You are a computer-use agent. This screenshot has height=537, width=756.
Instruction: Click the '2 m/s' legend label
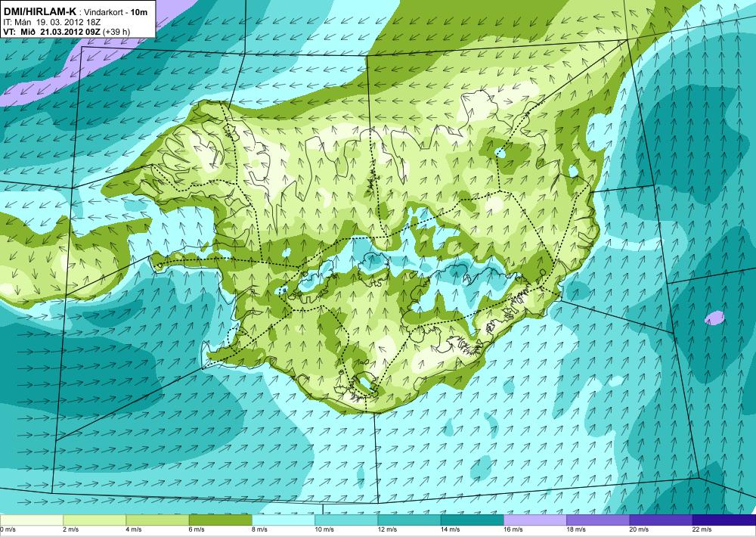[71, 529]
